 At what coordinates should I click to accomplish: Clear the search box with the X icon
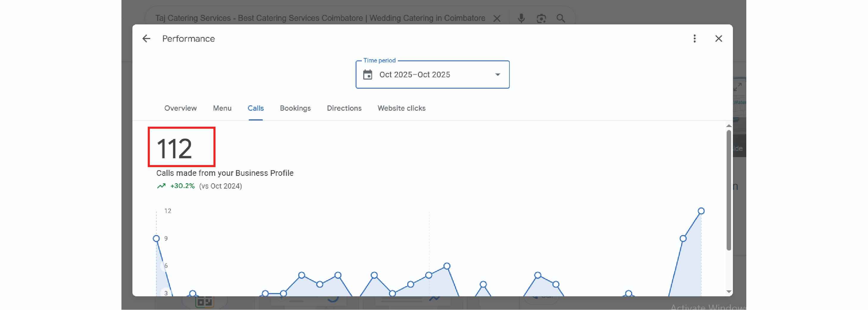pyautogui.click(x=497, y=18)
